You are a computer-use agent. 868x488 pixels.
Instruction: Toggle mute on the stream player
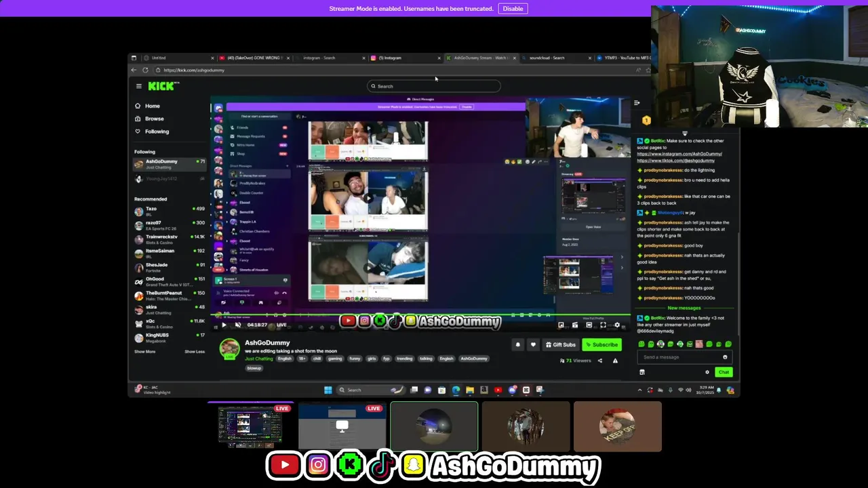[237, 325]
